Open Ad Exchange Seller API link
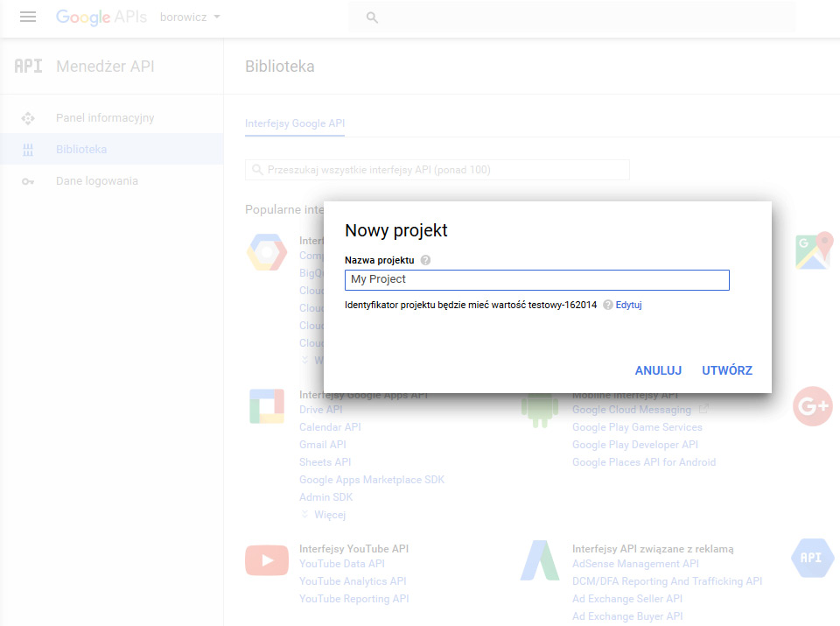Image resolution: width=840 pixels, height=626 pixels. pyautogui.click(x=627, y=599)
